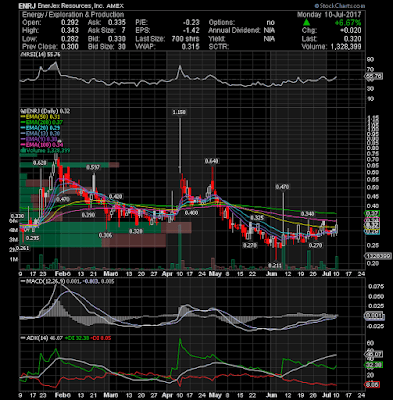This screenshot has width=393, height=400.
Task: Click the High value 0.343
Action: tap(69, 31)
